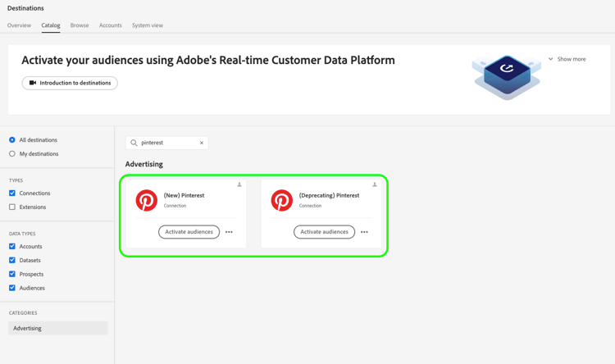
Task: Click into the destinations search field
Action: tap(168, 143)
